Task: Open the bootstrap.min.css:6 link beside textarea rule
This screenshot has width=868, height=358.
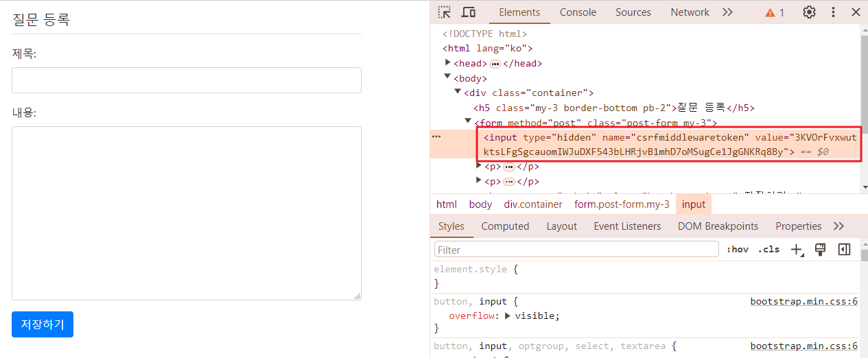Action: click(x=804, y=346)
